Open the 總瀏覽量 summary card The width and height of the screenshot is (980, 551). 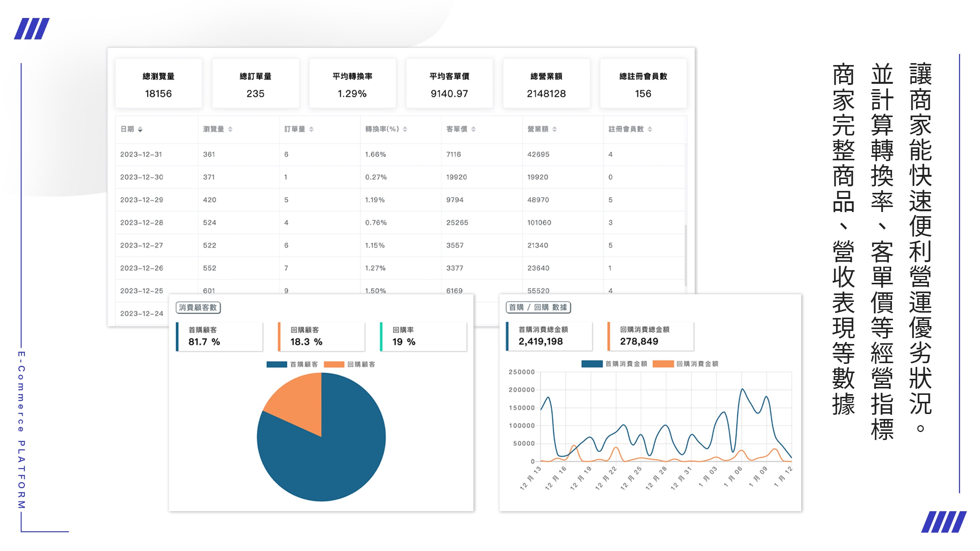(x=158, y=83)
